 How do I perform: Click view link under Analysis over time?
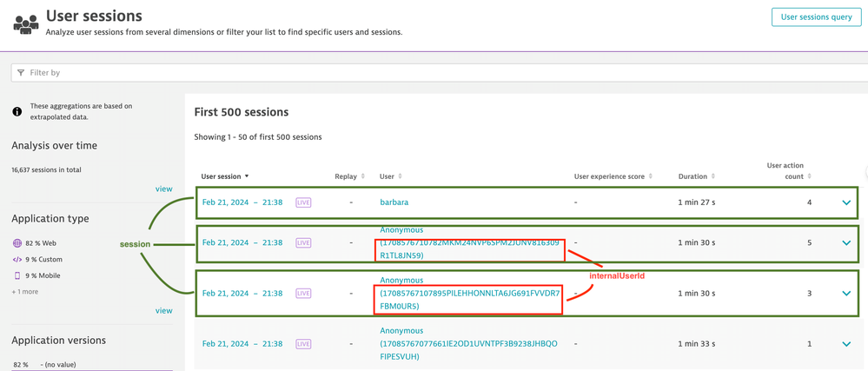[x=163, y=189]
